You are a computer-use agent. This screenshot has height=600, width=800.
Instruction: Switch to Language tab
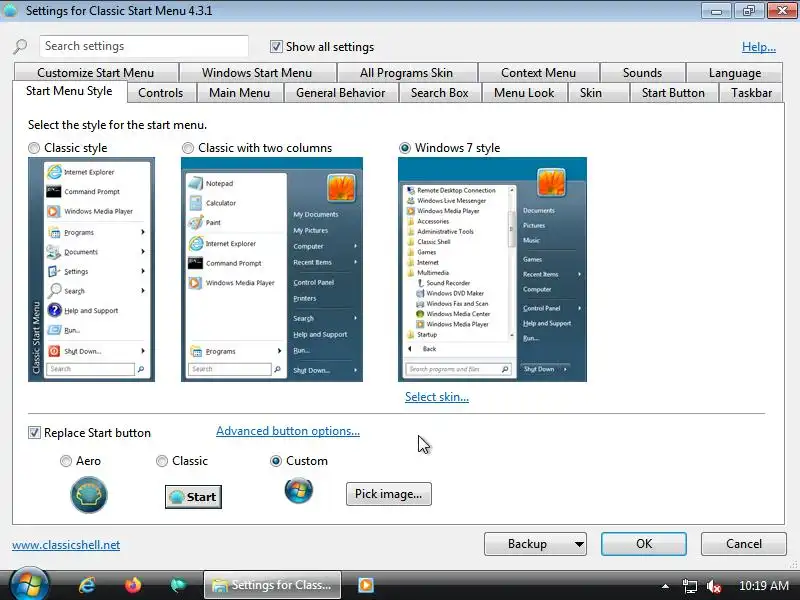[x=735, y=73]
